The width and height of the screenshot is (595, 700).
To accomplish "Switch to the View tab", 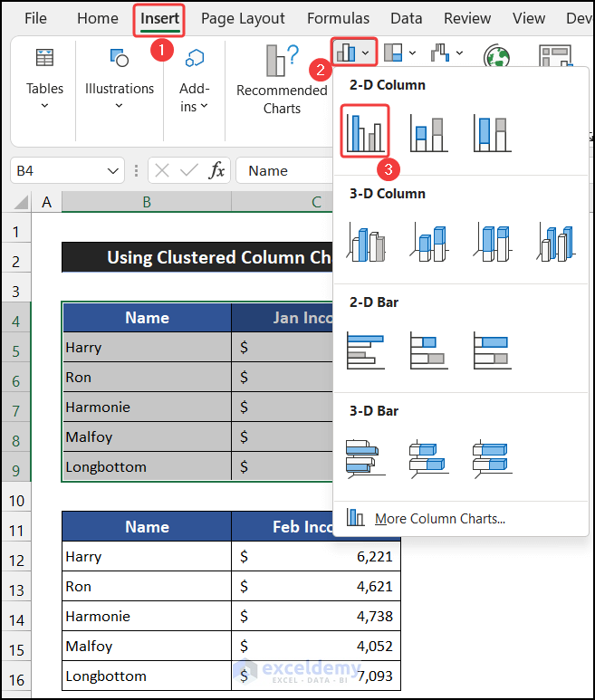I will [529, 18].
